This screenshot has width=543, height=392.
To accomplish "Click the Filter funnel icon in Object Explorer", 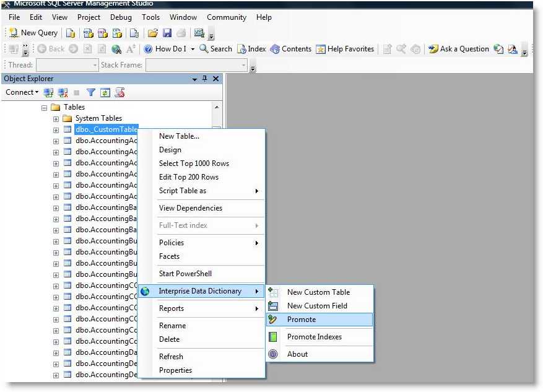I will coord(91,92).
